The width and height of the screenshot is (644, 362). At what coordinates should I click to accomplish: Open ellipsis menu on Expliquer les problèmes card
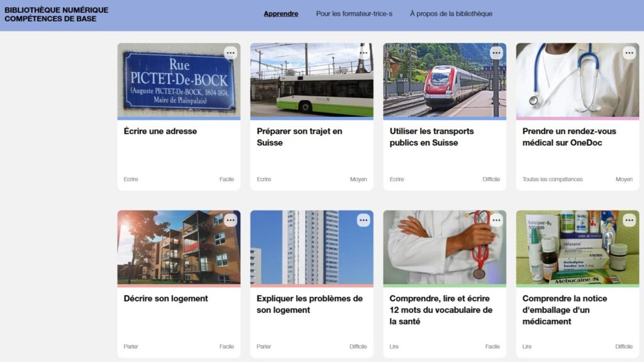click(x=364, y=221)
